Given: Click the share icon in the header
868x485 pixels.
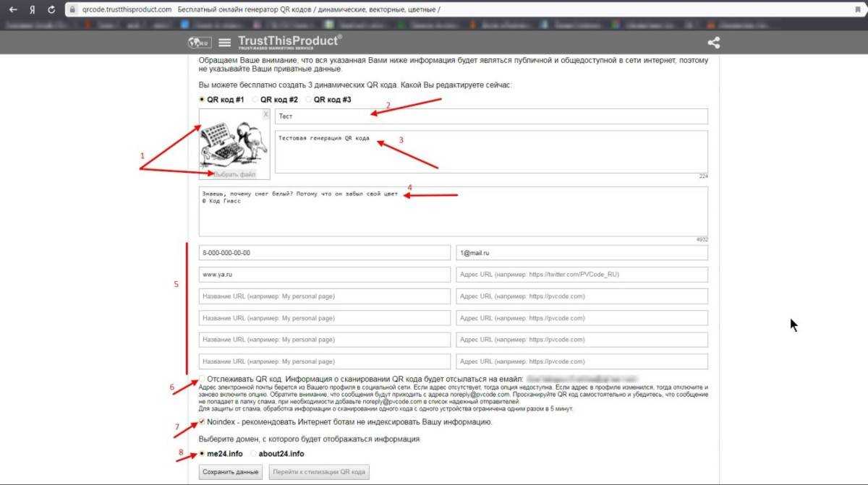Looking at the screenshot, I should [713, 43].
